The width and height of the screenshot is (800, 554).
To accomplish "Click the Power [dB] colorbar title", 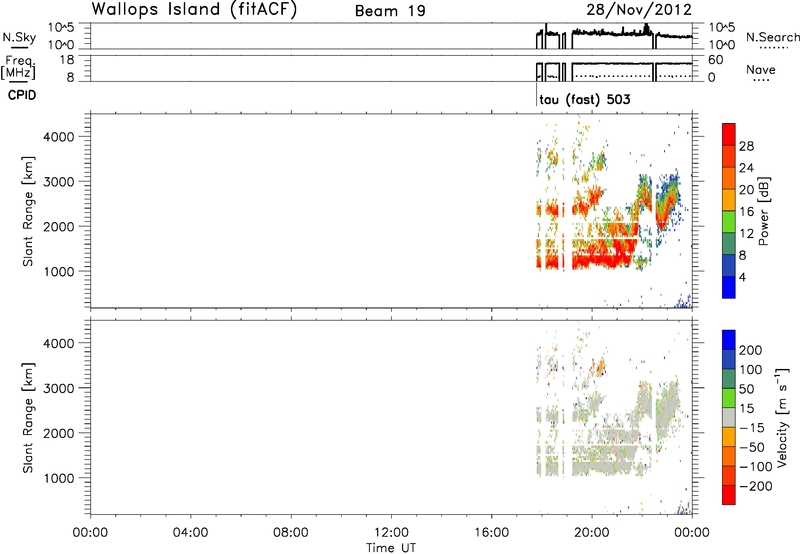I will [763, 212].
